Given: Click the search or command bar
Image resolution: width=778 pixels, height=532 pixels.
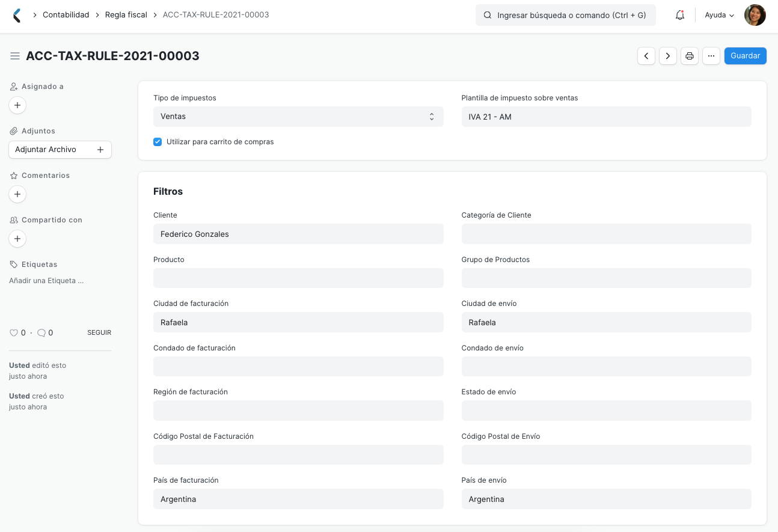Looking at the screenshot, I should pos(566,15).
